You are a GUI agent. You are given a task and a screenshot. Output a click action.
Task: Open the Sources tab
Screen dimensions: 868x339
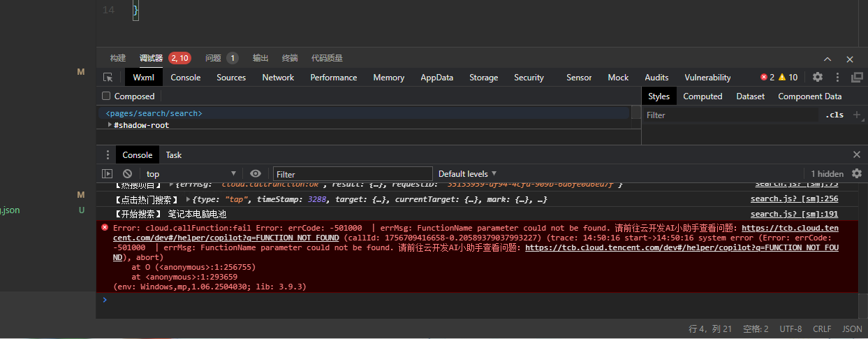click(231, 78)
